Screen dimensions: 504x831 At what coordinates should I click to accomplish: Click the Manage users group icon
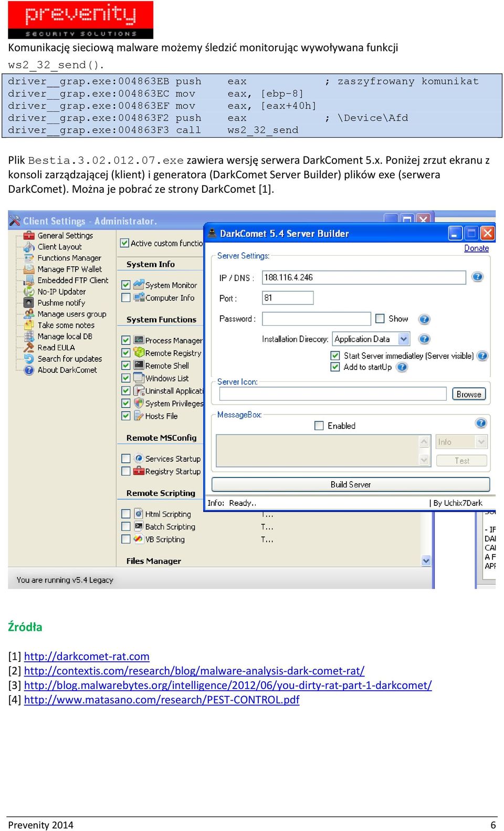[29, 314]
